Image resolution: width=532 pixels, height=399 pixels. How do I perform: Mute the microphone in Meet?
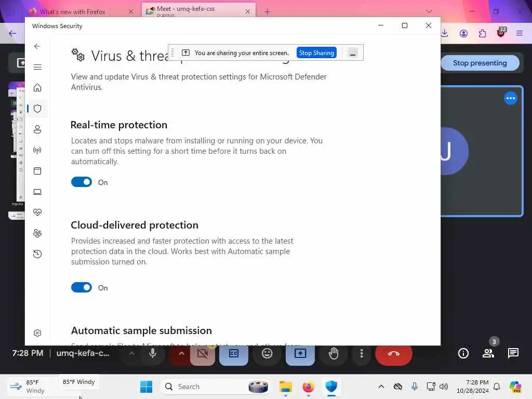[x=153, y=353]
